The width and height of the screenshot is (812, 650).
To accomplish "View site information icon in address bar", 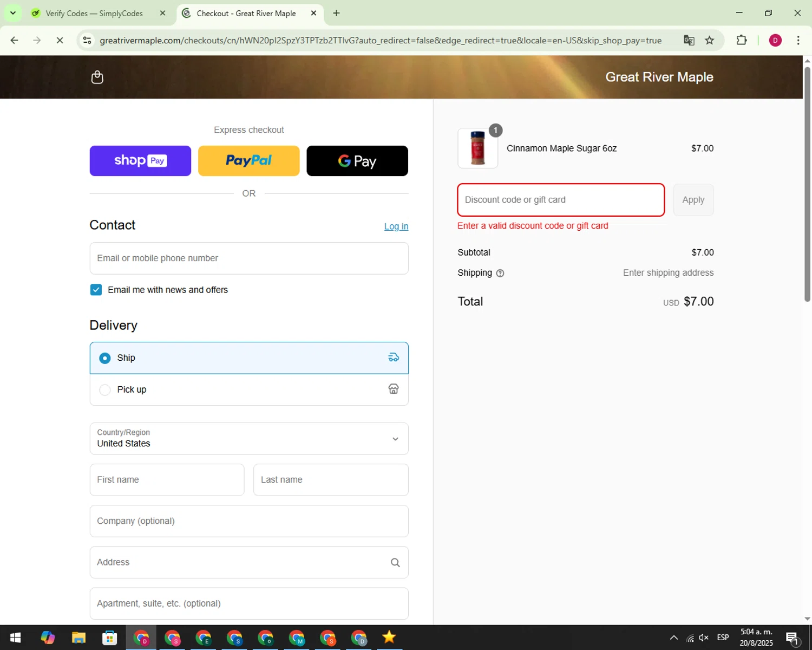I will coord(87,40).
